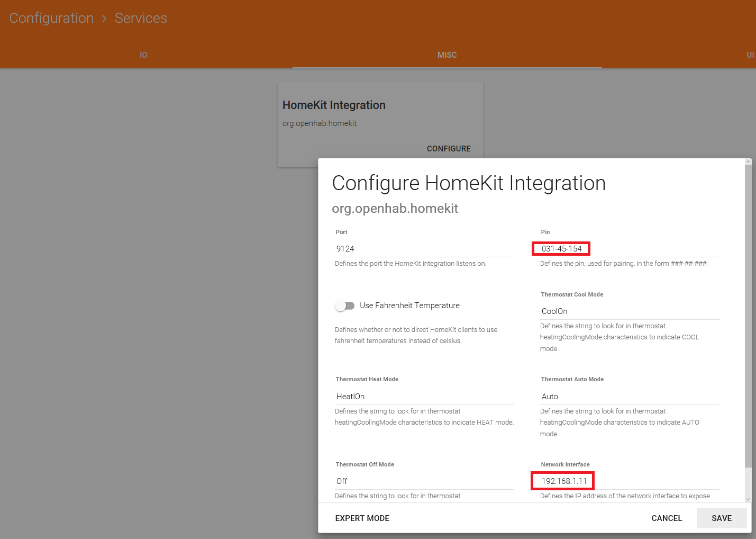The width and height of the screenshot is (756, 539).
Task: Switch to the IO tab
Action: click(x=143, y=55)
